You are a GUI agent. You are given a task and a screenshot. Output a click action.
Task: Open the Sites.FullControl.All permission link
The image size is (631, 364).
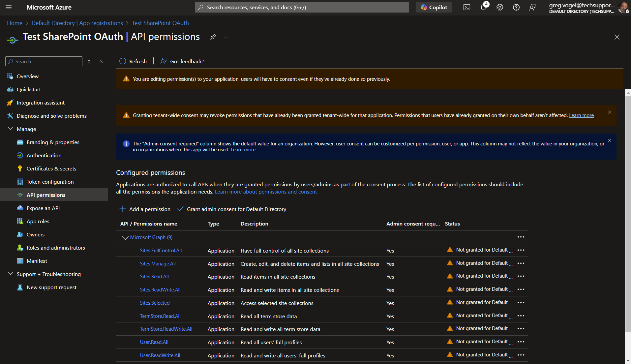[x=161, y=251]
